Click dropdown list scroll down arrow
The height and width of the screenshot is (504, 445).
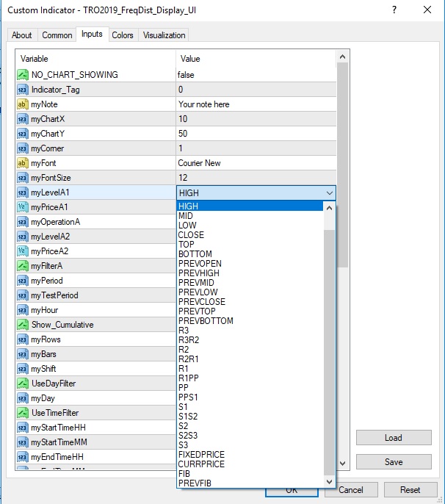pos(329,481)
